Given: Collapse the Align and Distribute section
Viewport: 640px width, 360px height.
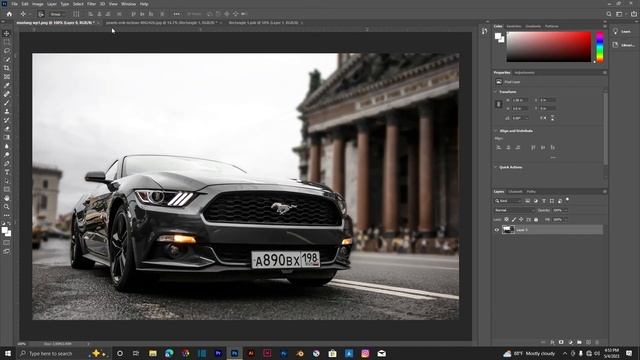Looking at the screenshot, I should 496,131.
